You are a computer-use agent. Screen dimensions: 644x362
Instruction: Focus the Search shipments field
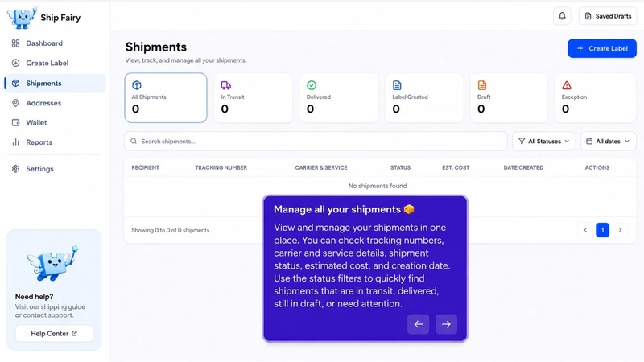pyautogui.click(x=316, y=142)
